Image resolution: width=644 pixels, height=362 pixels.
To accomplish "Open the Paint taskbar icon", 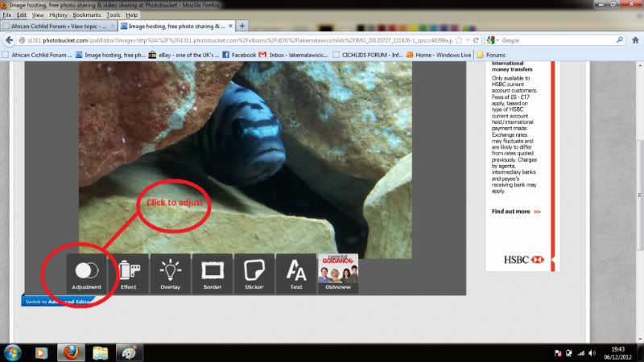I will [x=129, y=353].
